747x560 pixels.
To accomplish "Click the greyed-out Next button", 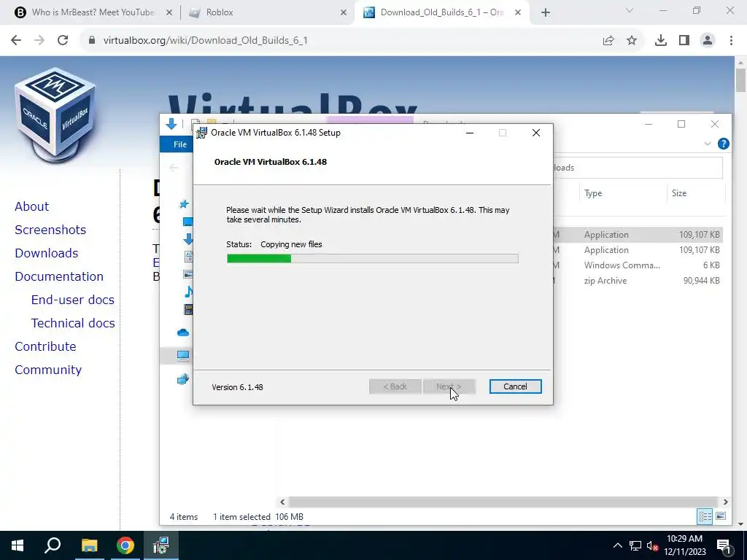I will pos(449,386).
